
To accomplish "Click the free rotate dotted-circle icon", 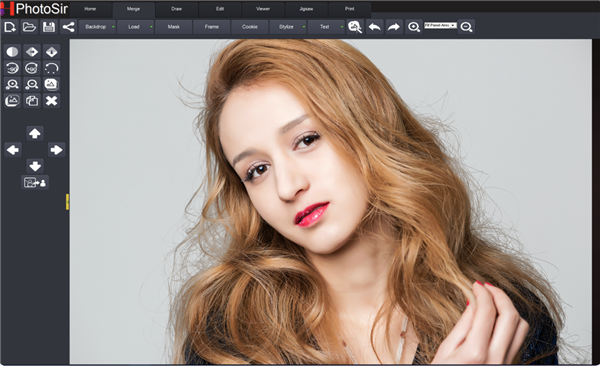I will pos(51,68).
